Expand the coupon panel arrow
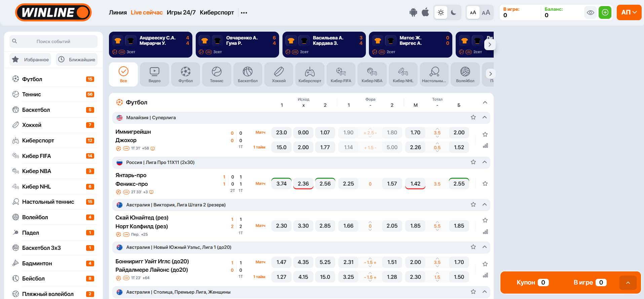 [628, 283]
